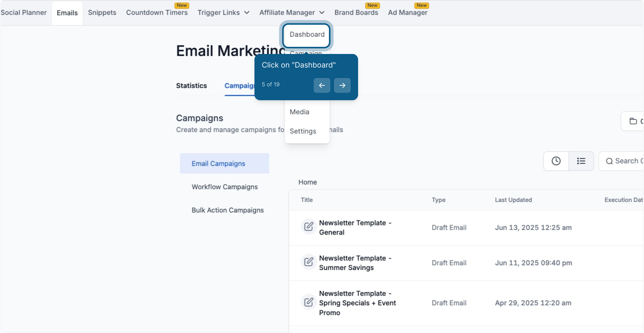Image resolution: width=644 pixels, height=333 pixels.
Task: Open the Ad Manager tab
Action: click(408, 13)
